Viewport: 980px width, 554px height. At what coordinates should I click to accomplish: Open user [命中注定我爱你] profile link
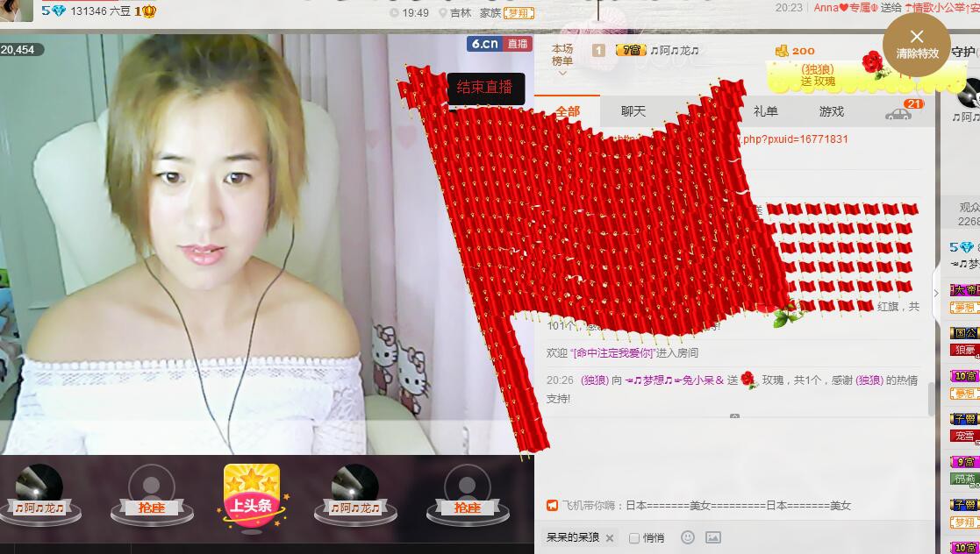click(612, 353)
